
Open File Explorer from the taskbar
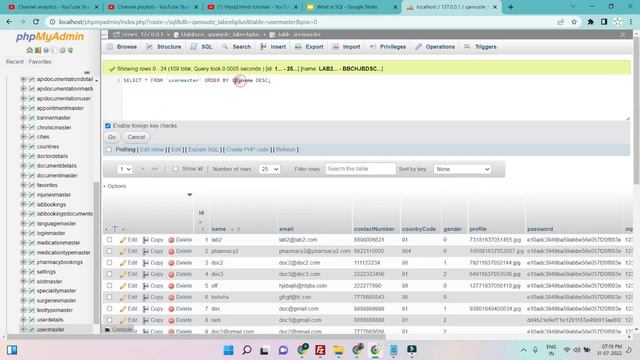(x=338, y=350)
